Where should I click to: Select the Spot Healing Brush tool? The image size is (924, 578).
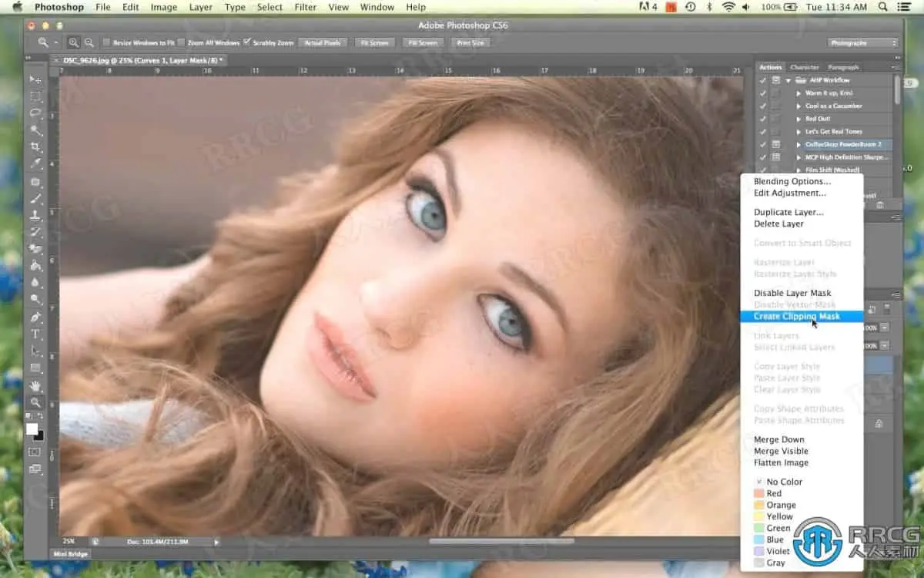pos(35,182)
